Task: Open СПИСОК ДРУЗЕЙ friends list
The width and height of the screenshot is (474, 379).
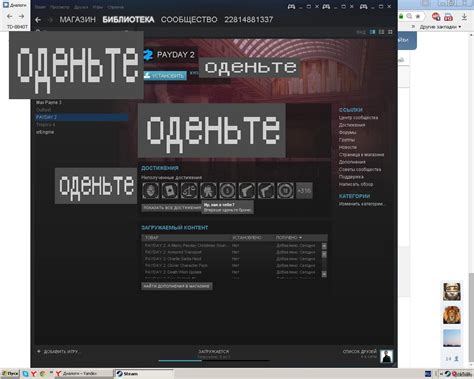Action: tap(360, 351)
